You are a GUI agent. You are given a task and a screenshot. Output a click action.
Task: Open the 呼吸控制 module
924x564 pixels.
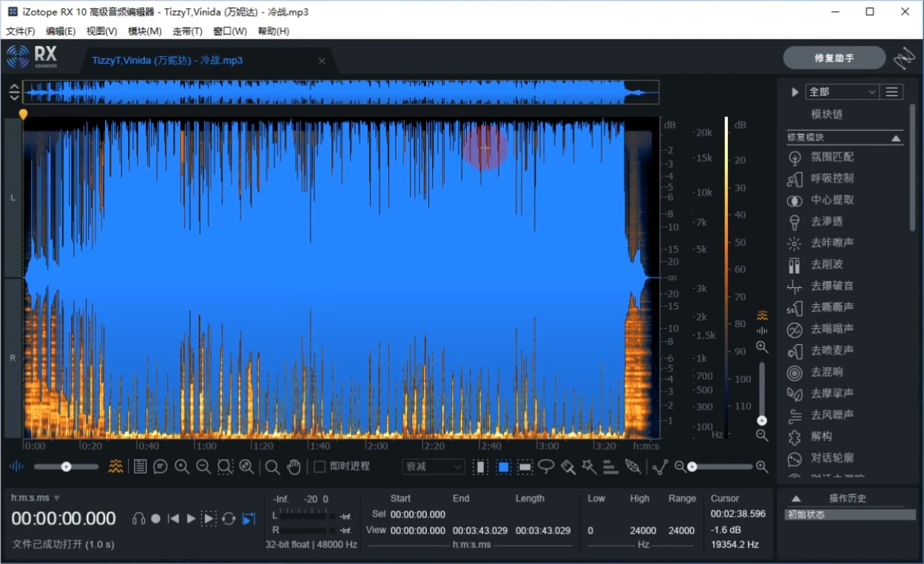click(832, 178)
